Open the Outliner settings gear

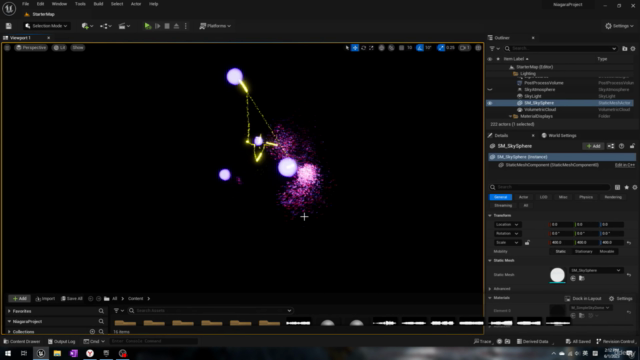[633, 49]
